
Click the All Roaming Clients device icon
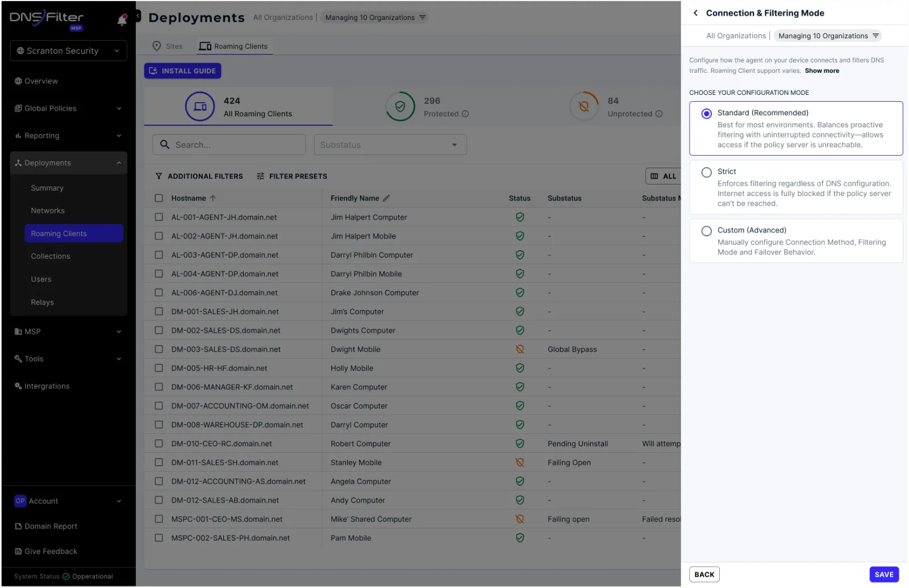[x=200, y=106]
